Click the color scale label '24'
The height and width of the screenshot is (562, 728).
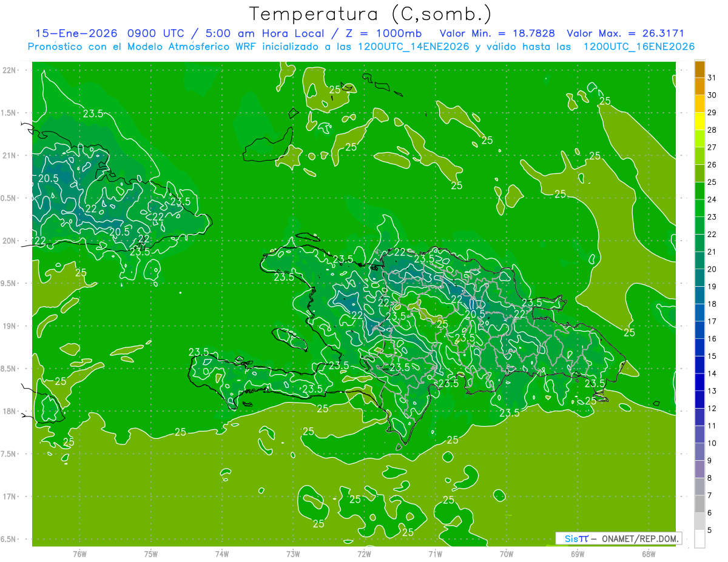tap(712, 199)
